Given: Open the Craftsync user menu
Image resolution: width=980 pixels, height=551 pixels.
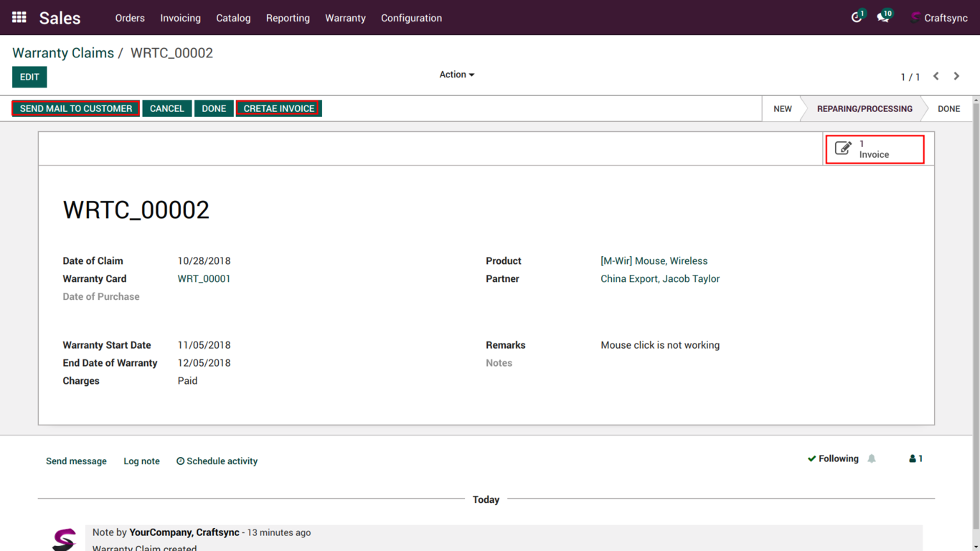Looking at the screenshot, I should click(938, 18).
